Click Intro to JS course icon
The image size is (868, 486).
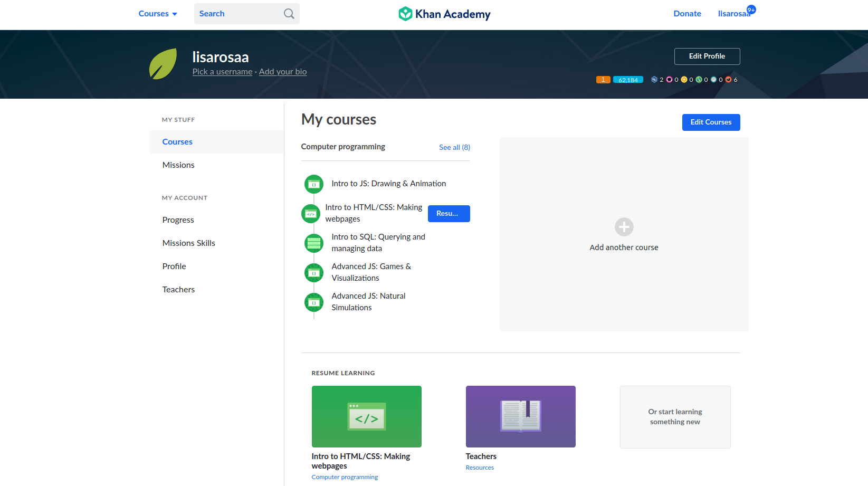coord(314,184)
